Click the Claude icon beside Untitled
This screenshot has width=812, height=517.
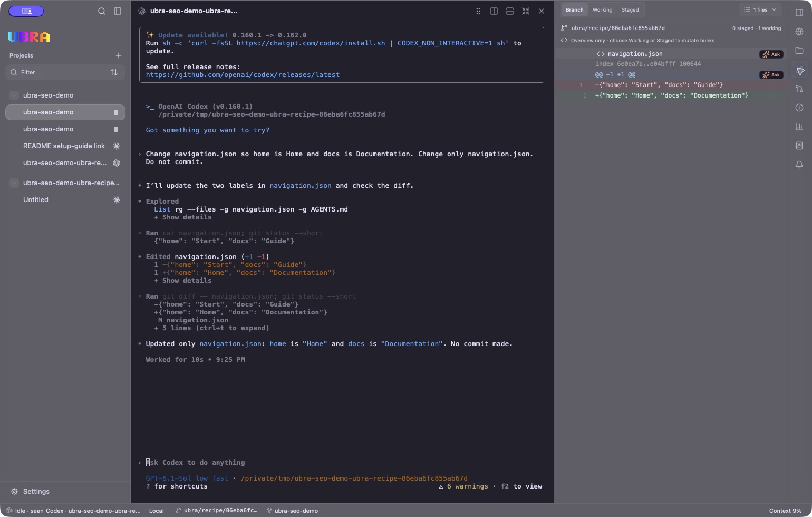pyautogui.click(x=117, y=200)
